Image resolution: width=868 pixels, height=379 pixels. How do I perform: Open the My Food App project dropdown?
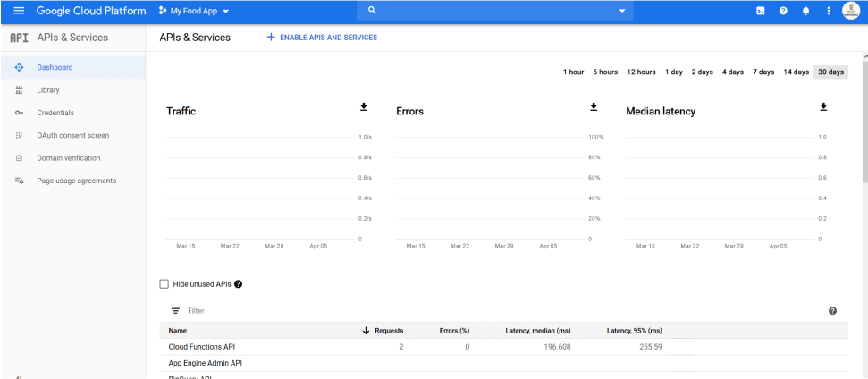pyautogui.click(x=193, y=11)
